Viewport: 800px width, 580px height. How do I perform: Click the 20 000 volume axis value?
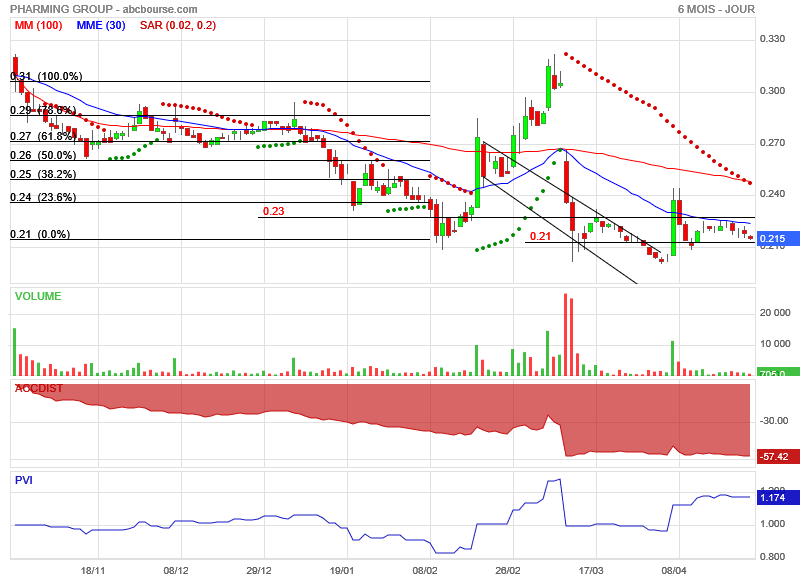point(775,313)
